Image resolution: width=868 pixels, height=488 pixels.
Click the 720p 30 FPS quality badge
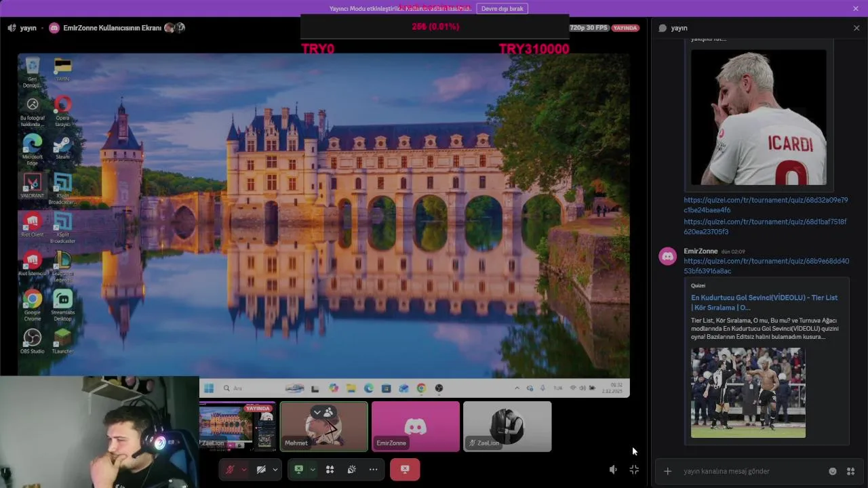(x=589, y=28)
